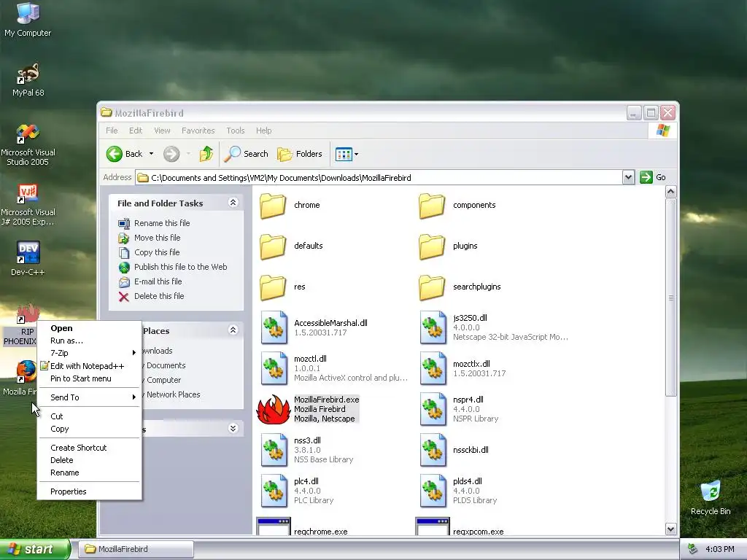
Task: Click MozillaFirebird taskbar button
Action: pyautogui.click(x=136, y=549)
